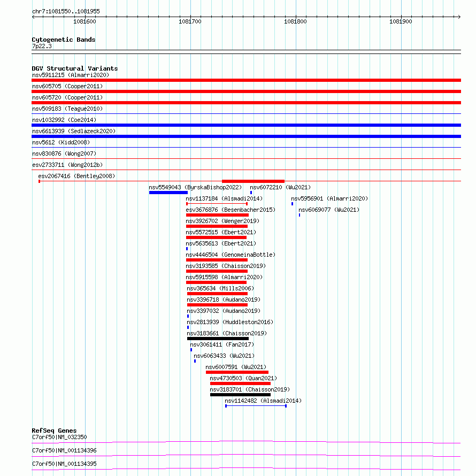Select gene C7orf50|NM_001134396
The width and height of the screenshot is (476, 476).
pos(64,450)
